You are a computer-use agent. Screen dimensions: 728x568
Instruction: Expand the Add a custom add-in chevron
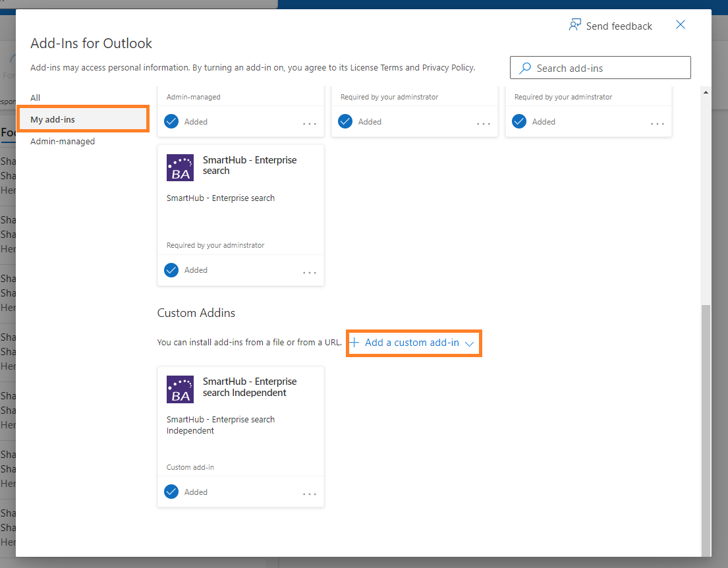470,343
